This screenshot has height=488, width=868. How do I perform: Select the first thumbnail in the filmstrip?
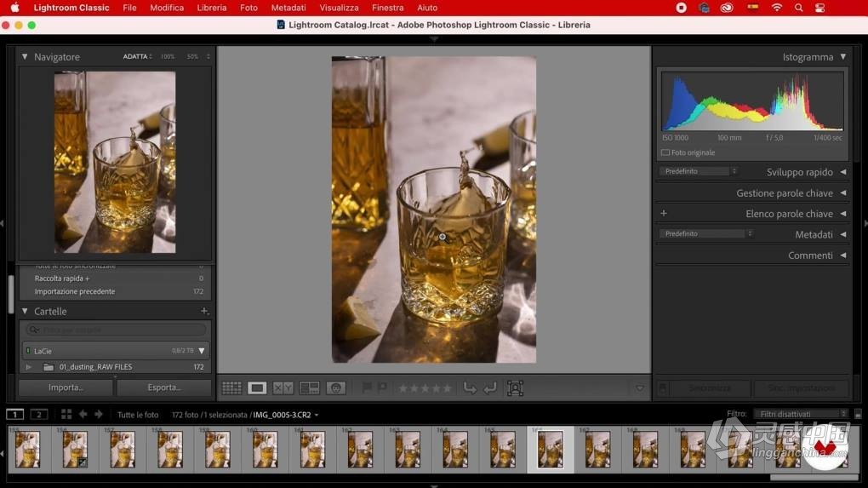pos(28,450)
